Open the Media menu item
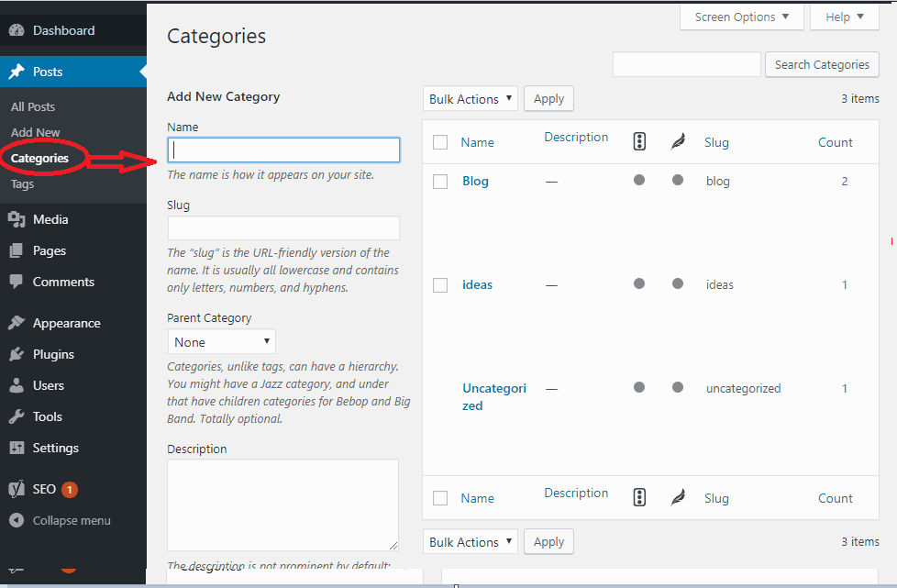Screen dimensions: 897x588 tap(73, 219)
